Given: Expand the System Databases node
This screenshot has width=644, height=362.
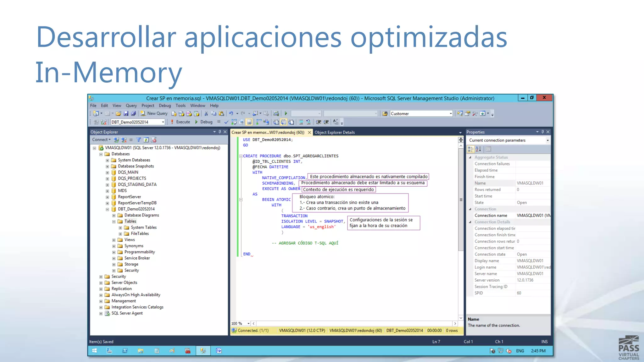Looking at the screenshot, I should coord(107,160).
